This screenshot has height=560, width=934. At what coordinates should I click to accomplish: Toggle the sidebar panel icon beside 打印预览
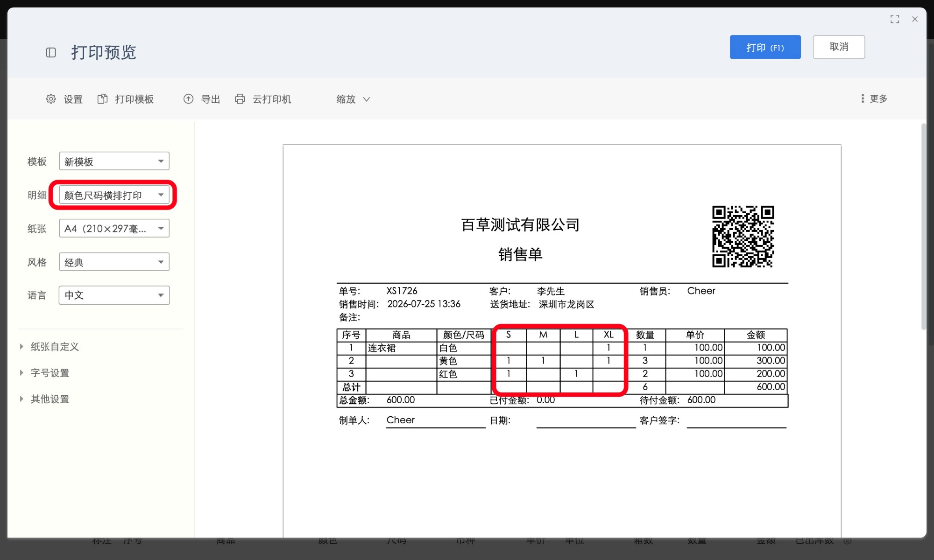point(51,52)
